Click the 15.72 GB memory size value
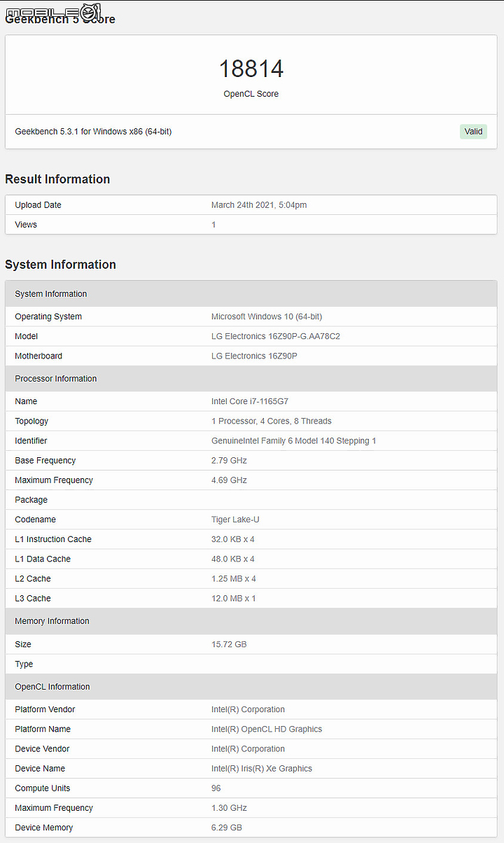 pos(229,644)
